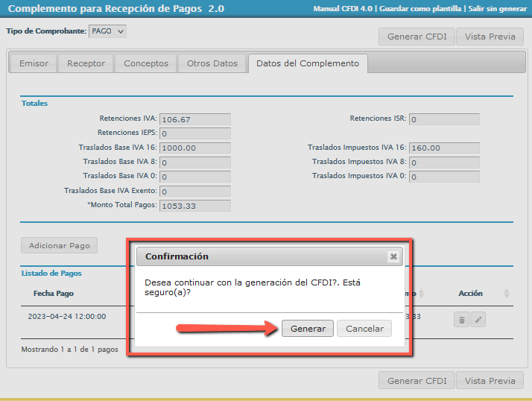Sort the table by Acción column arrows
The image size is (532, 401).
point(507,294)
